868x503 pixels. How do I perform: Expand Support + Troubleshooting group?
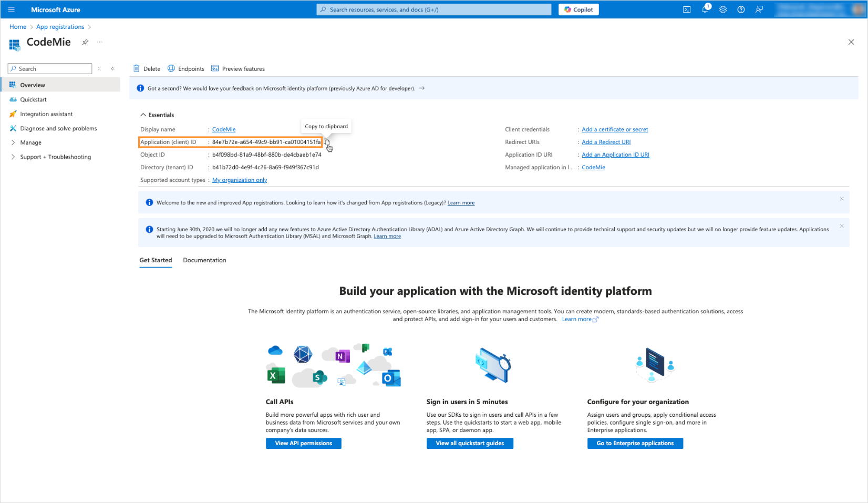point(13,157)
